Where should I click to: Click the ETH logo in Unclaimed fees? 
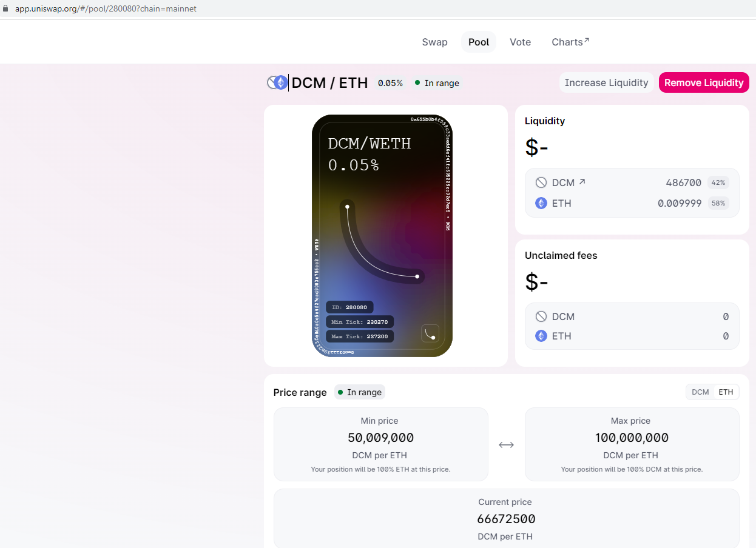coord(541,336)
